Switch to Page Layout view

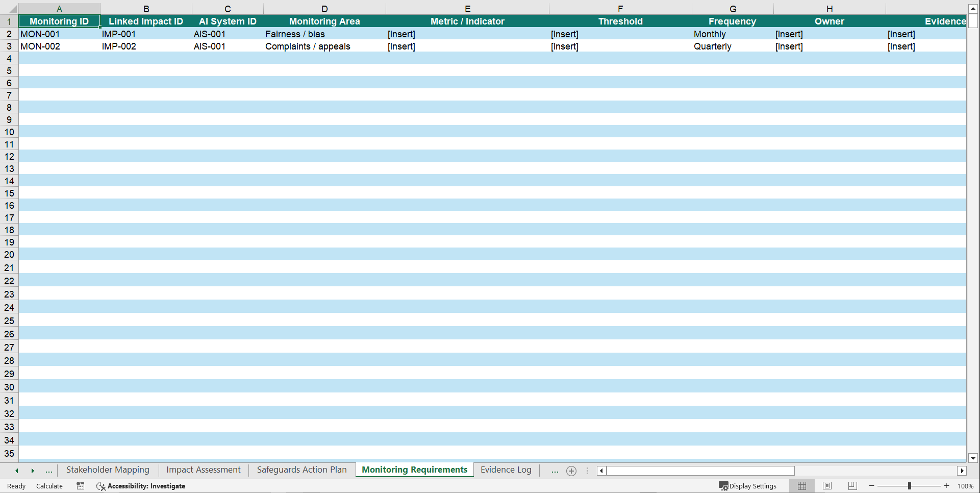[x=827, y=486]
